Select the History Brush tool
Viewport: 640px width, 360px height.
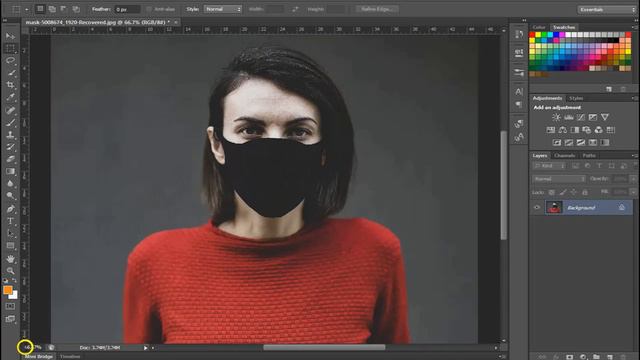10,147
